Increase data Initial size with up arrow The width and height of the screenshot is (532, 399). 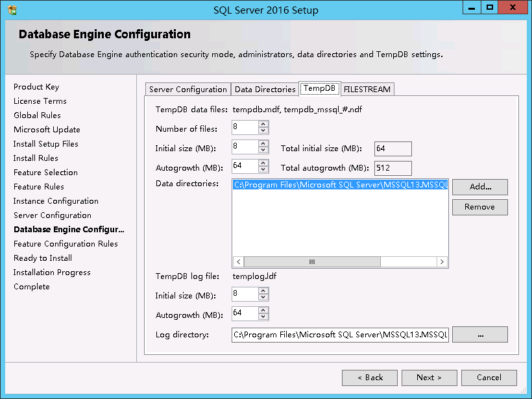pyautogui.click(x=263, y=143)
